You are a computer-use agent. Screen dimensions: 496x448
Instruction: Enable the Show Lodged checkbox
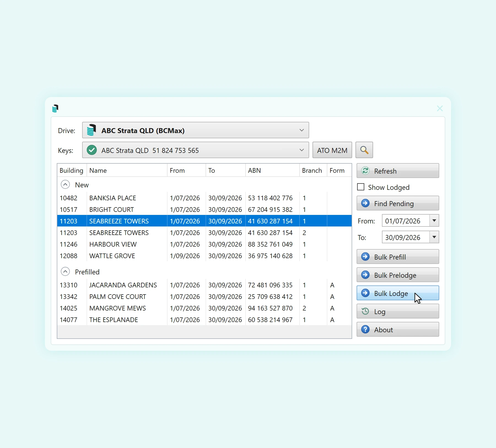point(361,187)
